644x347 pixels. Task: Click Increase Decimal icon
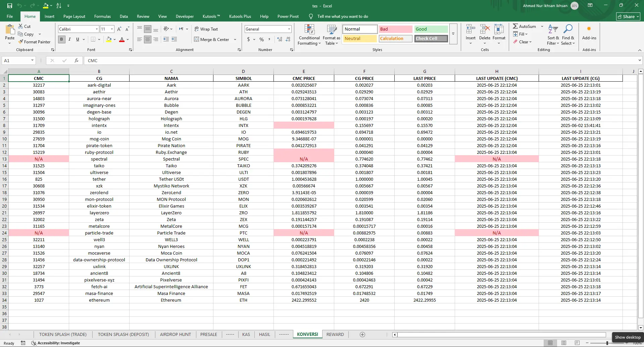pos(280,39)
